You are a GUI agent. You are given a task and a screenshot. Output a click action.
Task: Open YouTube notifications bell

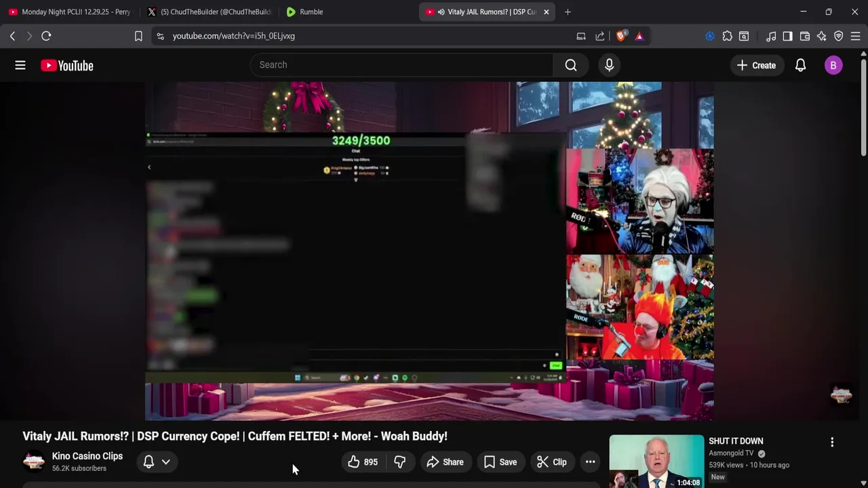click(800, 65)
